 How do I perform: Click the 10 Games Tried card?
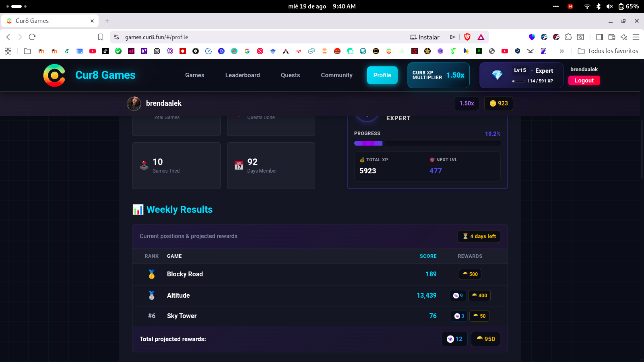[x=176, y=166]
